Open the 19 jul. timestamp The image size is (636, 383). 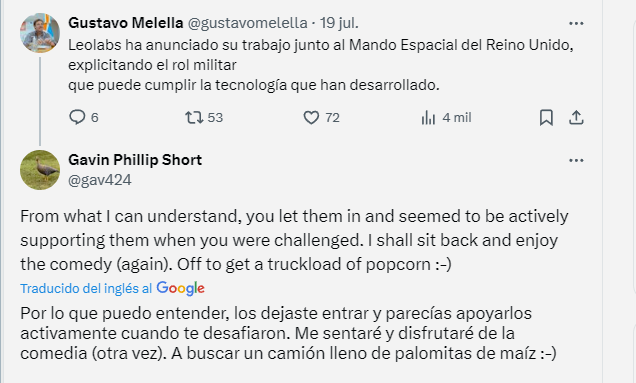[339, 23]
